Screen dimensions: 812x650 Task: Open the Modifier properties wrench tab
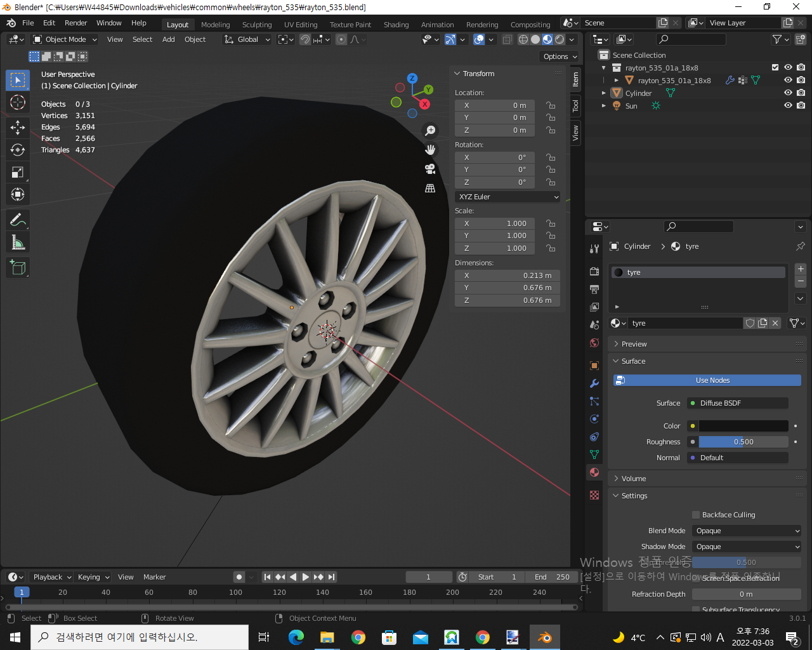pyautogui.click(x=594, y=383)
